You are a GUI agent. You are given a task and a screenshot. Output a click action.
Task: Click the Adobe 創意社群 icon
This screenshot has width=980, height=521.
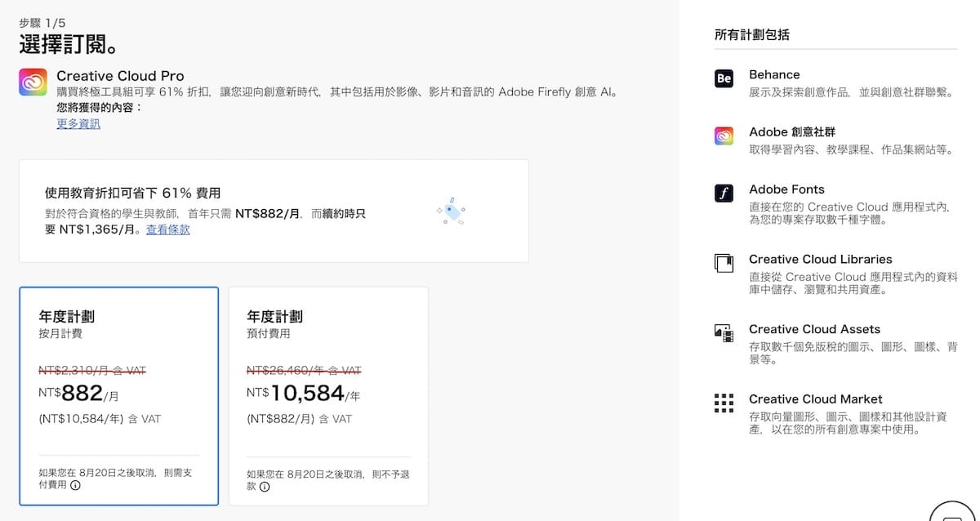click(724, 136)
